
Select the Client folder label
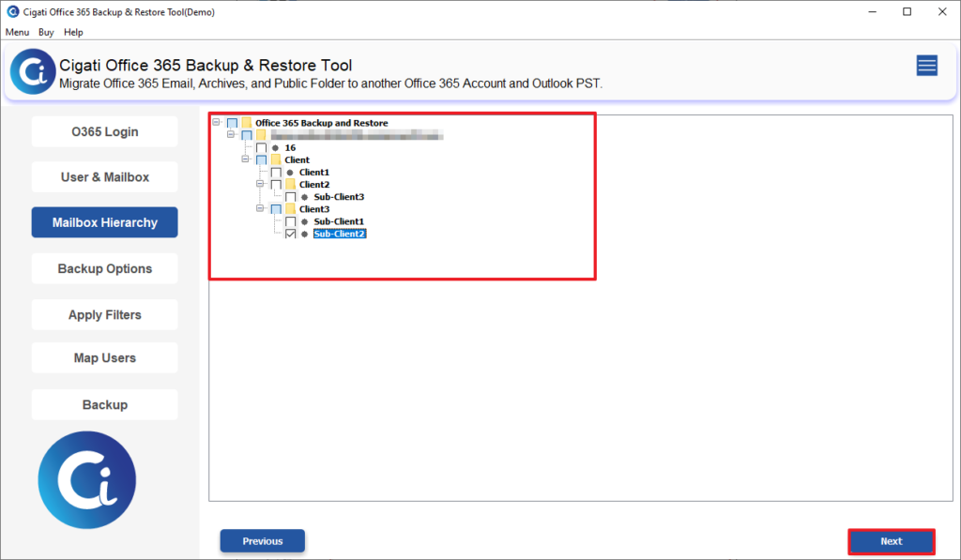(297, 159)
